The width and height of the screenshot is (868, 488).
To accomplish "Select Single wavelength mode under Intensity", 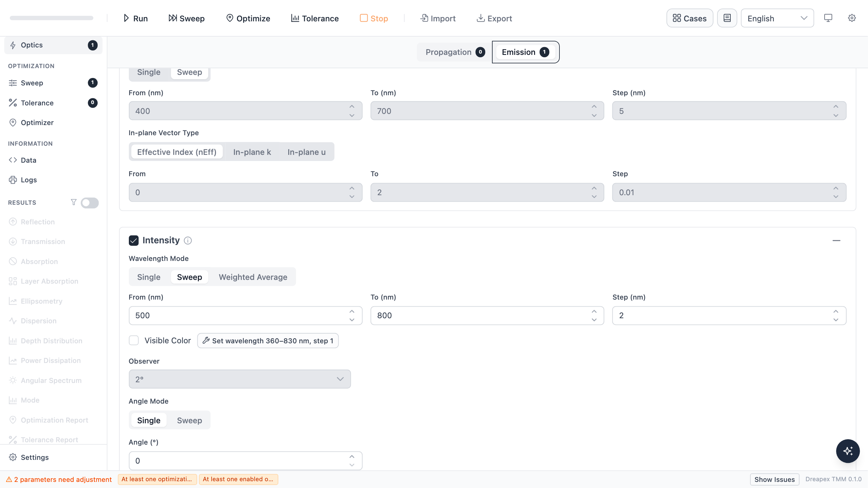I will (149, 277).
